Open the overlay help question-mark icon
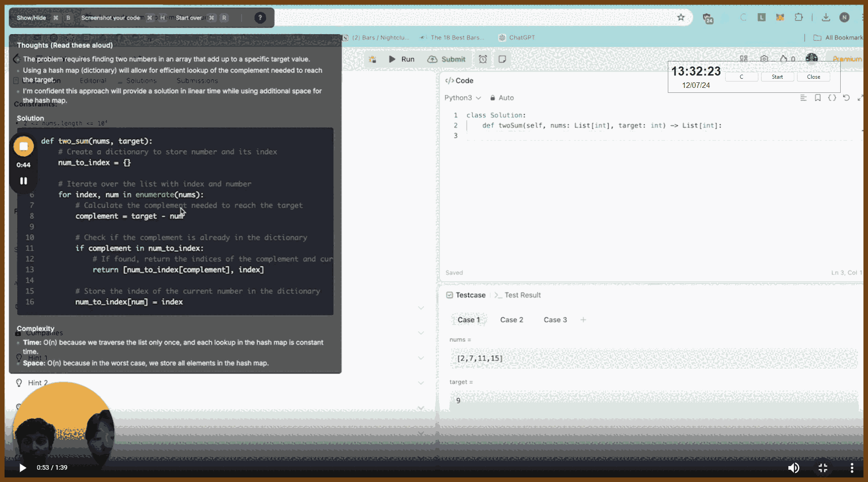This screenshot has height=482, width=868. click(260, 18)
